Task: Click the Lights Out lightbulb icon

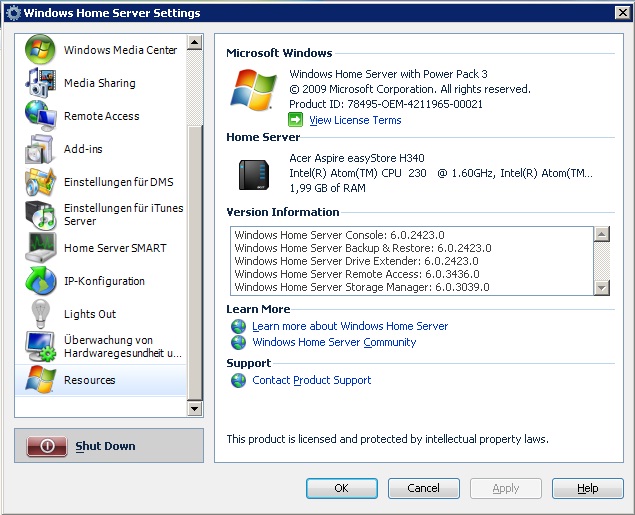Action: [40, 314]
